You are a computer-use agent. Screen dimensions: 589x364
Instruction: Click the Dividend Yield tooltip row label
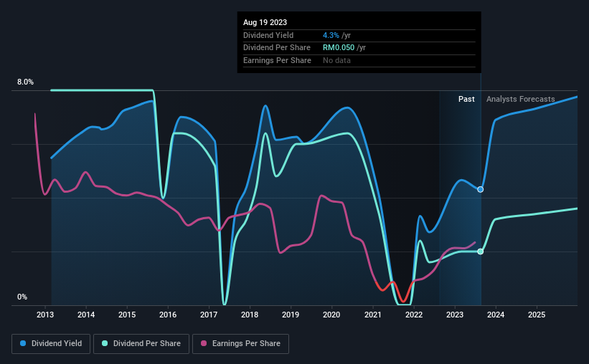coord(268,35)
